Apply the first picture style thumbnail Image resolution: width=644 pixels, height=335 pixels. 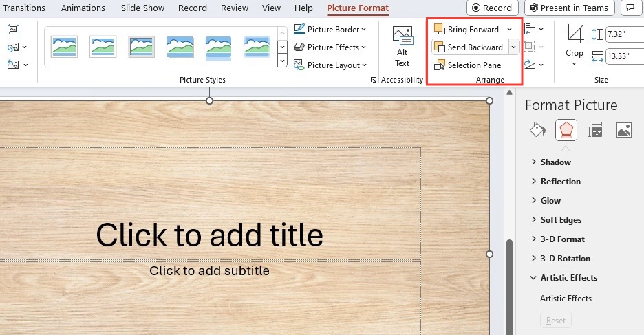[64, 46]
